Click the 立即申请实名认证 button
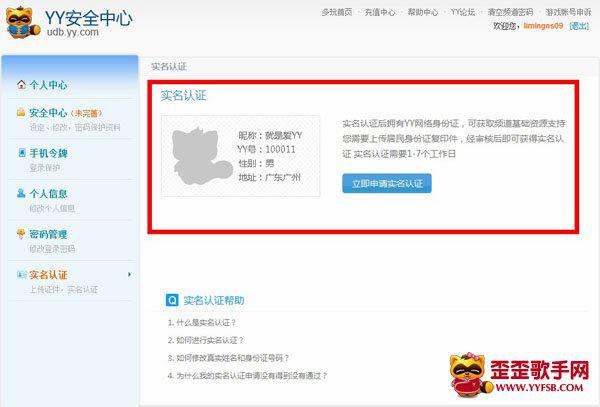 tap(387, 183)
